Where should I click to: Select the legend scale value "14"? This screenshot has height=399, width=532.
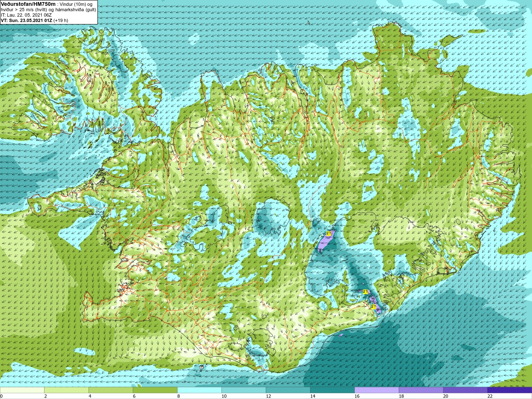click(x=313, y=396)
